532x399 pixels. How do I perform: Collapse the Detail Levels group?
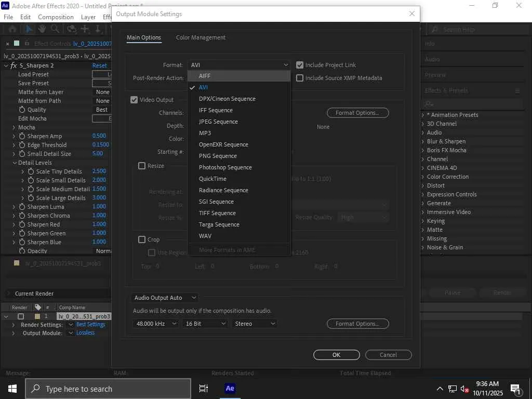(15, 163)
